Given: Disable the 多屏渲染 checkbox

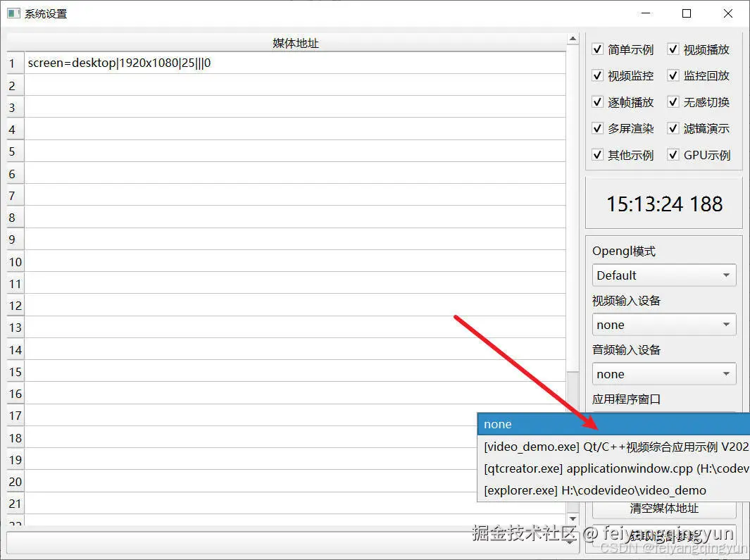Looking at the screenshot, I should 598,128.
